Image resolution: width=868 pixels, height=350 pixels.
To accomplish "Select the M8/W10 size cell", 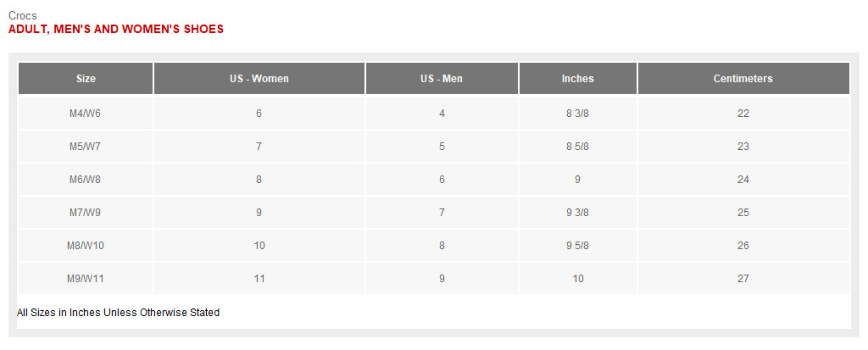I will pyautogui.click(x=86, y=245).
